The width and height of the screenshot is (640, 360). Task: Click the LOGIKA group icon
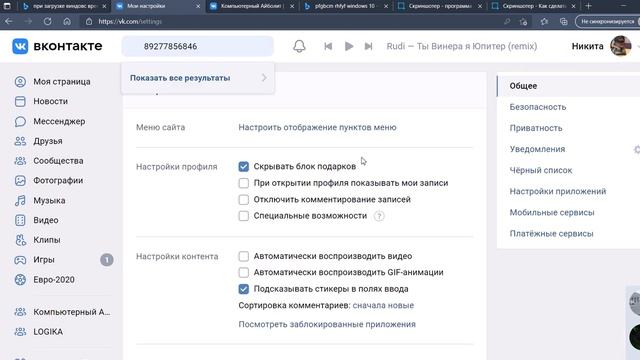pyautogui.click(x=20, y=331)
